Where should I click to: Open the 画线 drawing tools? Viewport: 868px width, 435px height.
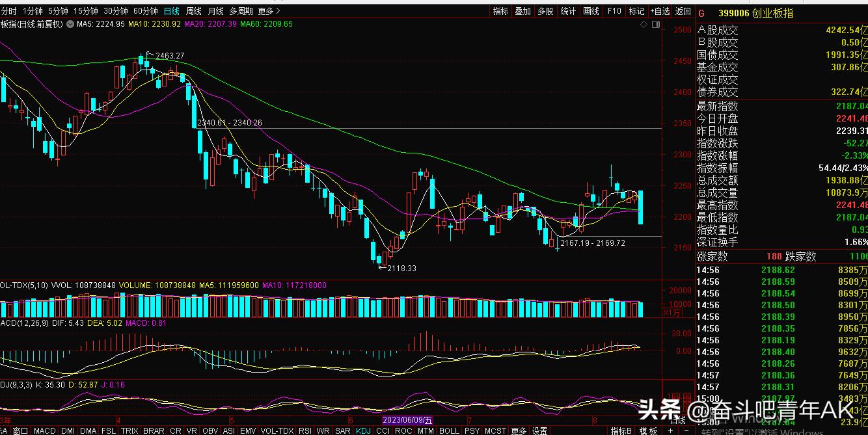coord(591,11)
